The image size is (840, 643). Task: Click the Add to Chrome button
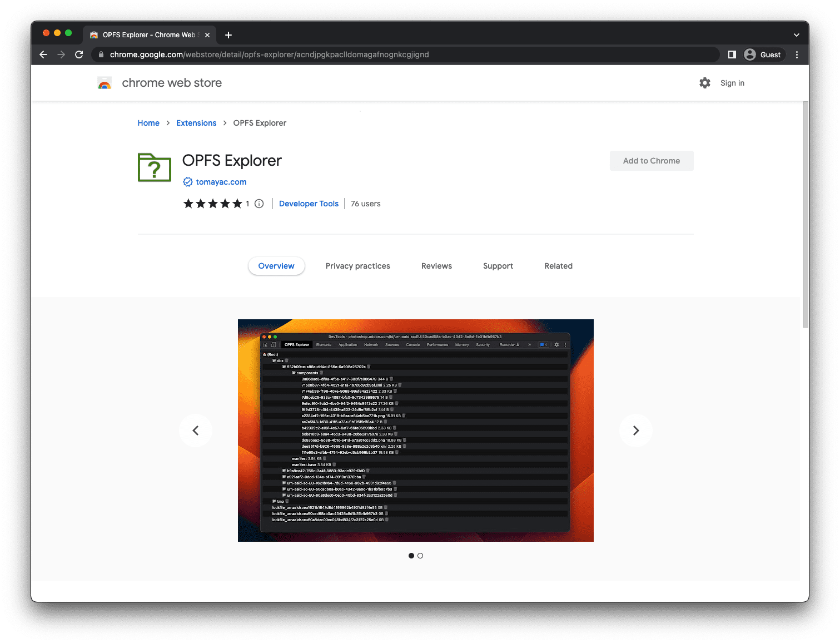coord(651,161)
